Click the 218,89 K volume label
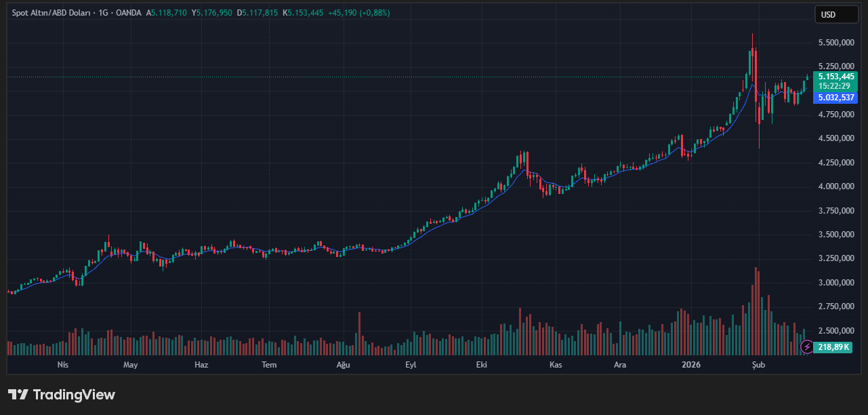This screenshot has height=415, width=868. (833, 347)
